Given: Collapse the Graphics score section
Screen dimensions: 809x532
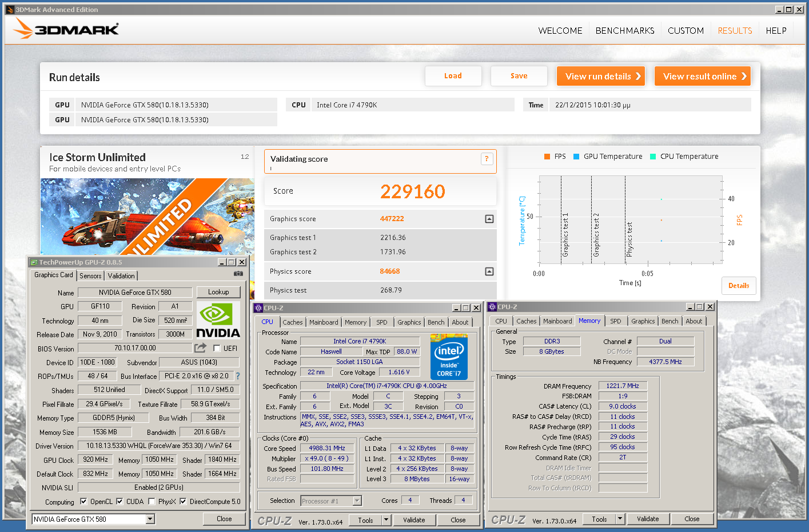Looking at the screenshot, I should click(489, 219).
